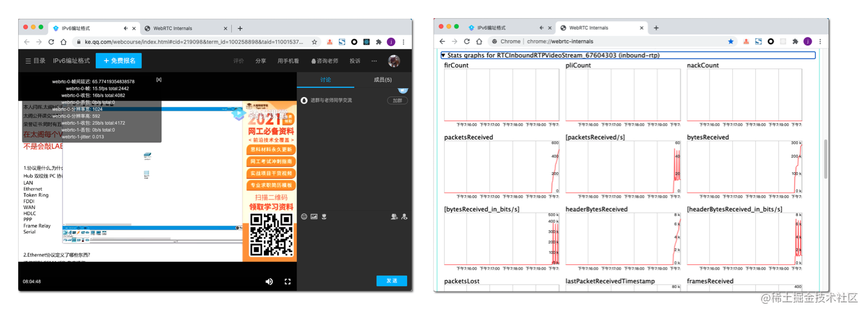Close the WebRTC Internals tab in right window
This screenshot has width=868, height=314.
pyautogui.click(x=642, y=28)
